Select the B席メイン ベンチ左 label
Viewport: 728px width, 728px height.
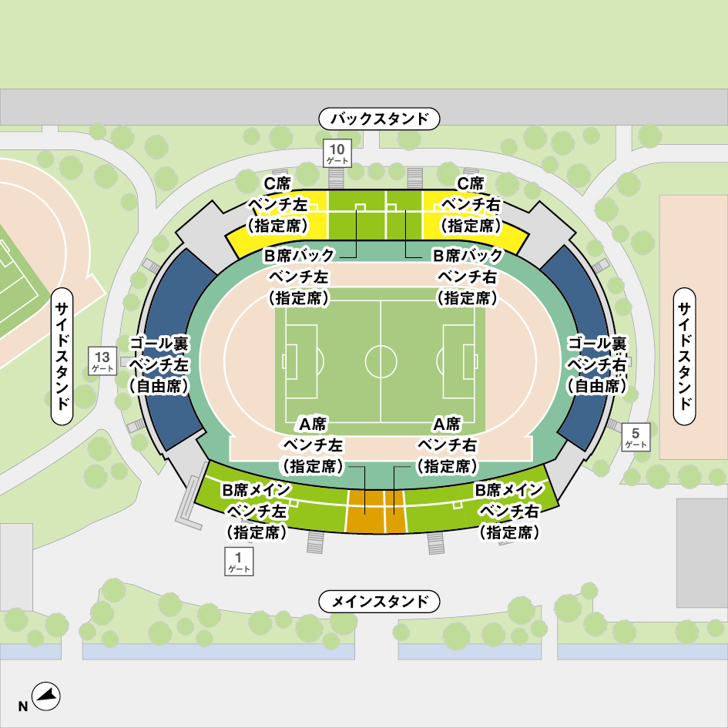pyautogui.click(x=257, y=511)
